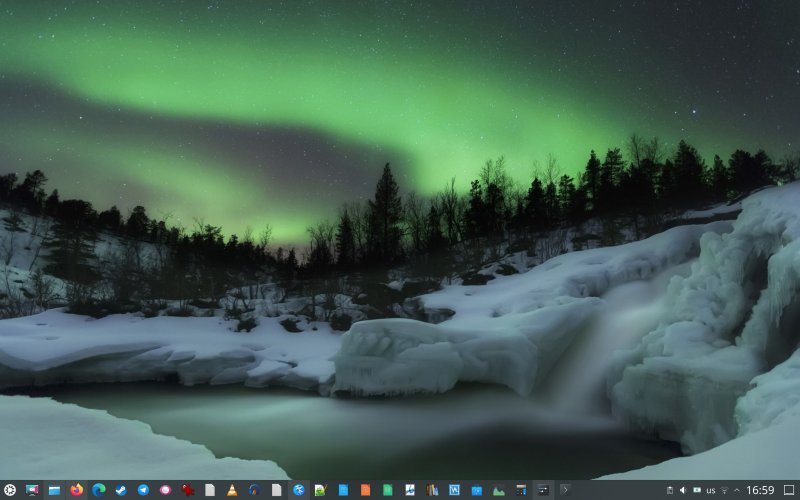
Task: Expand the taskbar right-arrow chevron
Action: coord(565,490)
